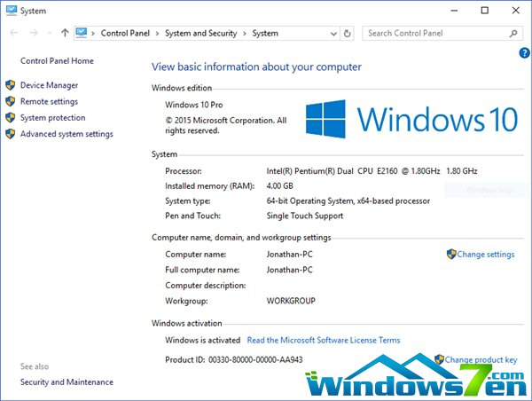Screen dimensions: 532x401
Task: Refresh the System page
Action: pos(347,34)
